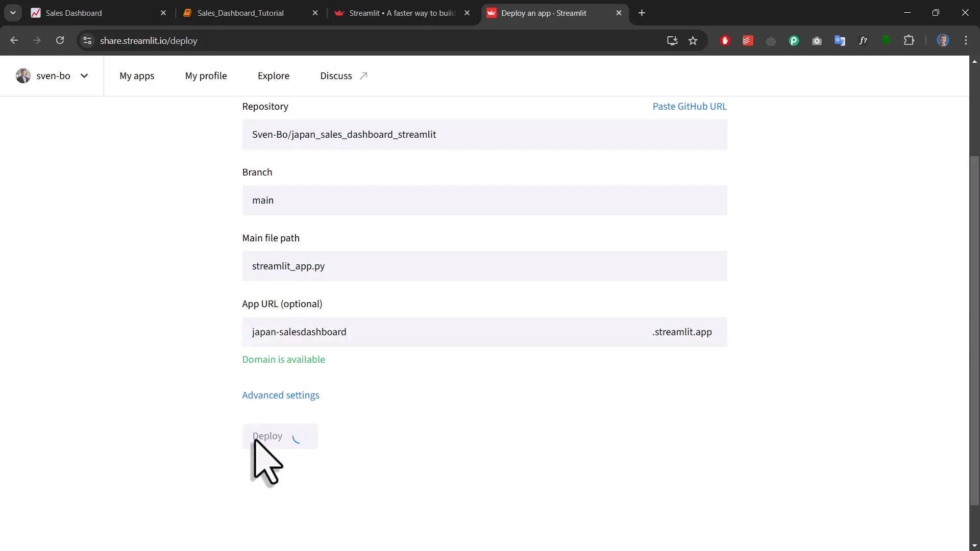The width and height of the screenshot is (980, 551).
Task: Enable the AdBlock extension icon
Action: [x=725, y=41]
